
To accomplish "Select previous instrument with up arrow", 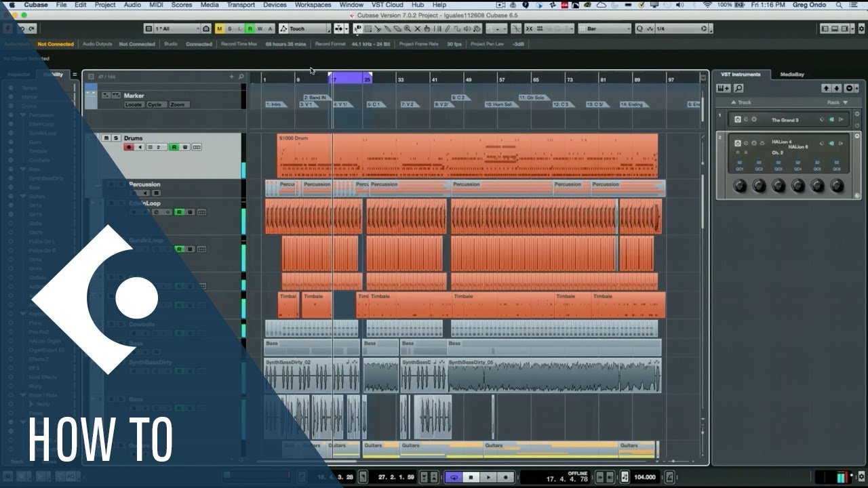I will (826, 89).
